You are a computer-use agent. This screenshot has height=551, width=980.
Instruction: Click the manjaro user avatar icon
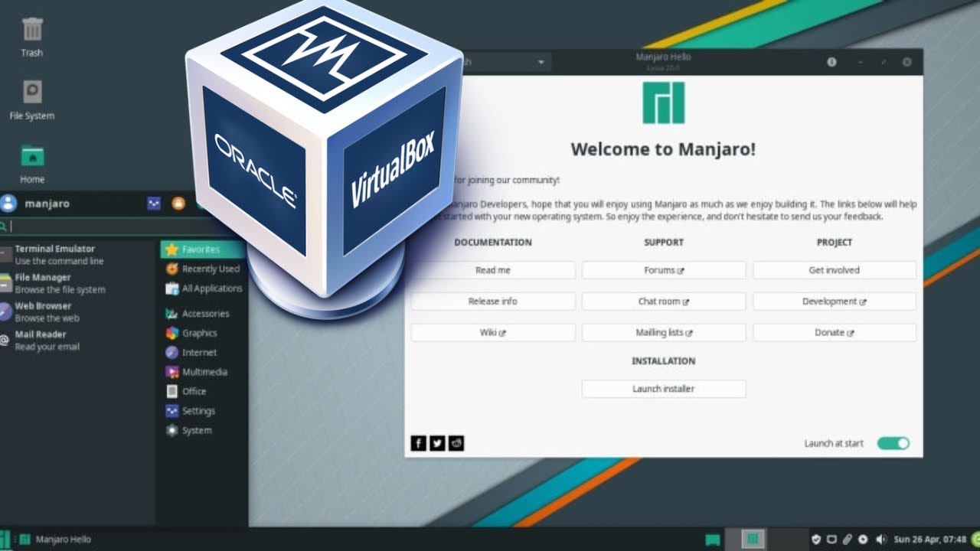click(x=8, y=204)
